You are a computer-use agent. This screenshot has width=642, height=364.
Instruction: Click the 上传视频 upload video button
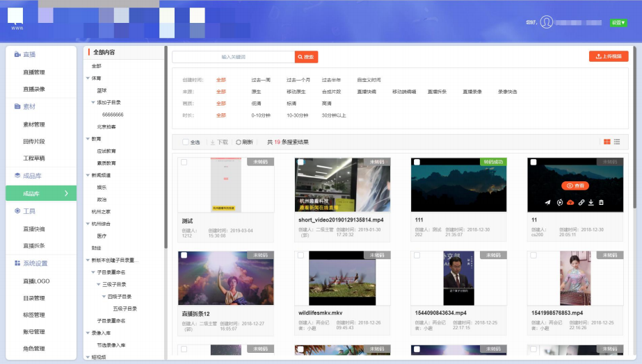pyautogui.click(x=609, y=56)
